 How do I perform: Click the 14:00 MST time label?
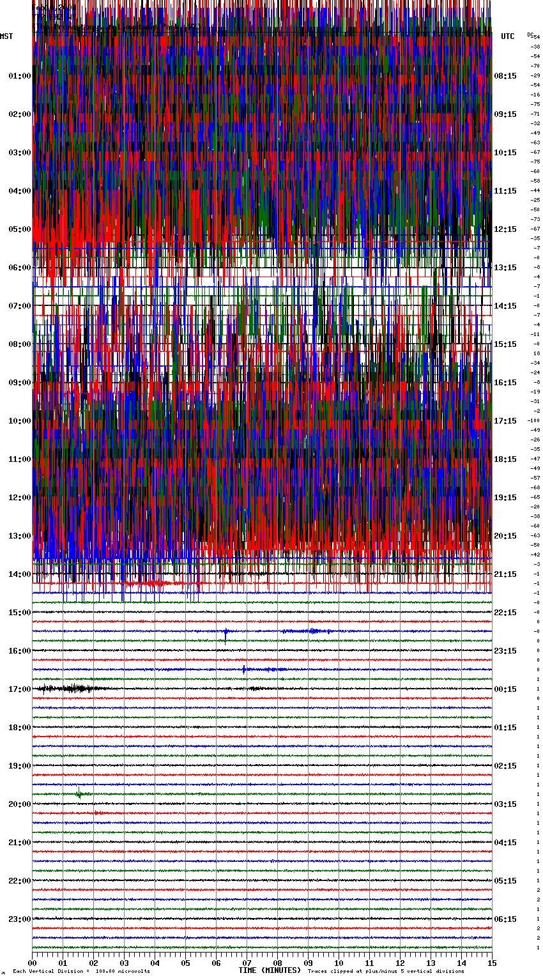pos(20,574)
